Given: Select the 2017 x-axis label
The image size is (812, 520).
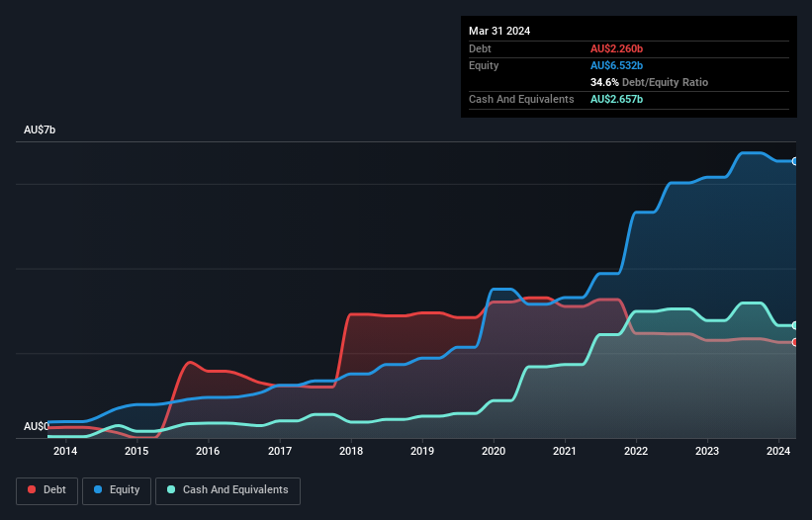Looking at the screenshot, I should pyautogui.click(x=280, y=451).
